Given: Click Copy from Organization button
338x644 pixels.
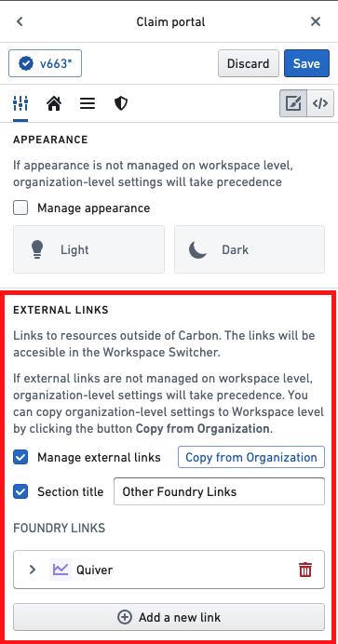Looking at the screenshot, I should pyautogui.click(x=250, y=457).
